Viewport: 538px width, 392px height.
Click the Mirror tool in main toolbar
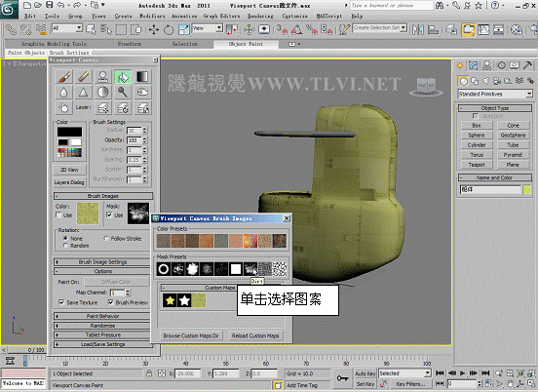point(417,30)
